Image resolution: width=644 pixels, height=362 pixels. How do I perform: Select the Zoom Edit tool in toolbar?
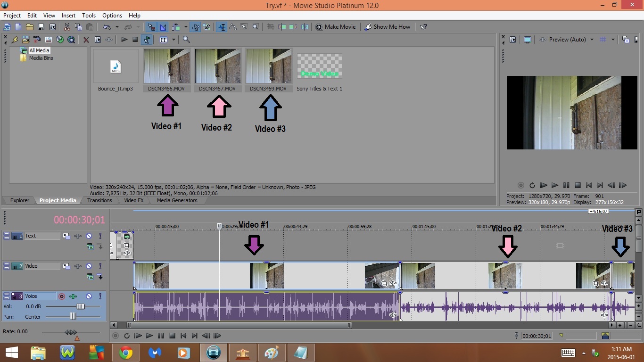pyautogui.click(x=255, y=27)
